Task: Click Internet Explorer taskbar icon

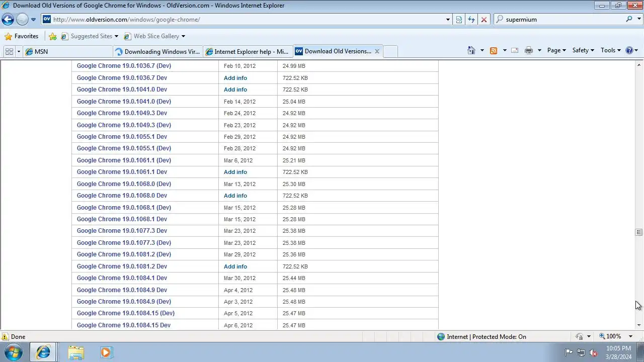Action: (x=43, y=352)
